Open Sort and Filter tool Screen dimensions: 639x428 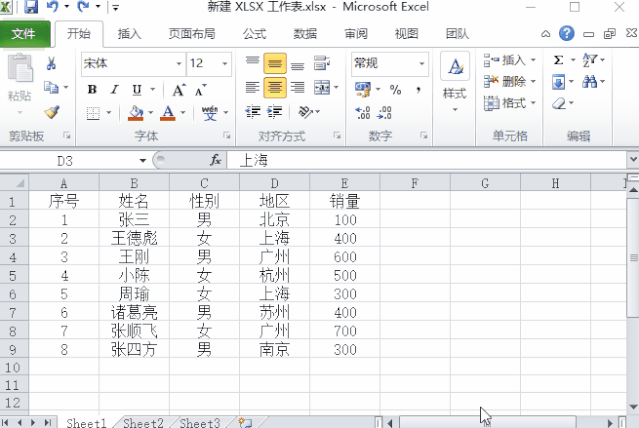[x=589, y=60]
